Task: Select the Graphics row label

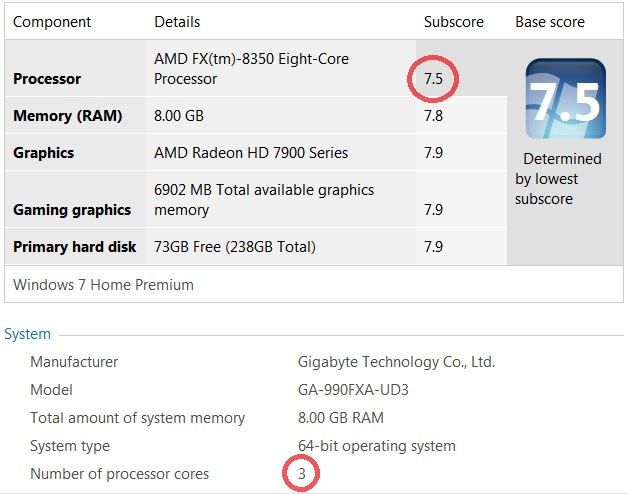Action: tap(43, 153)
